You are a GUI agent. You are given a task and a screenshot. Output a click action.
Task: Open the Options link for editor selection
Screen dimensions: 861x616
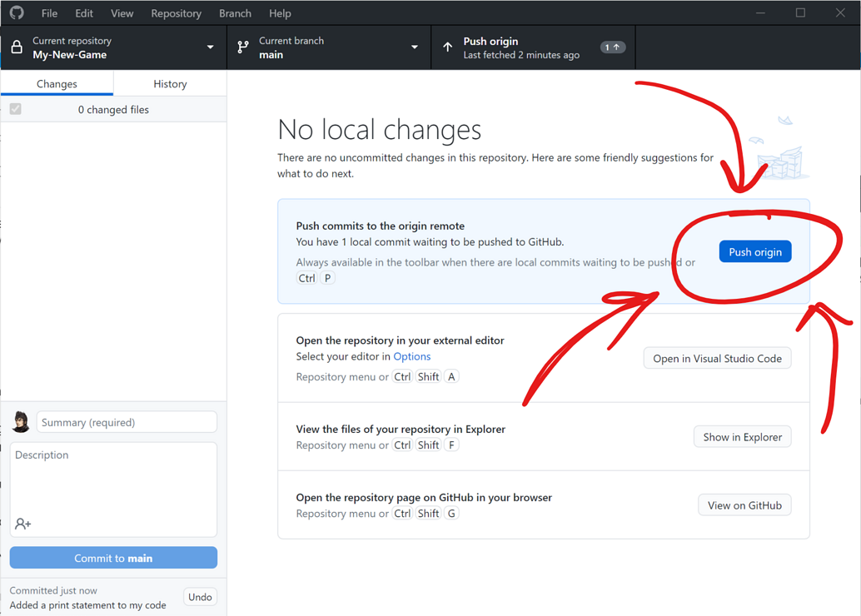[412, 356]
